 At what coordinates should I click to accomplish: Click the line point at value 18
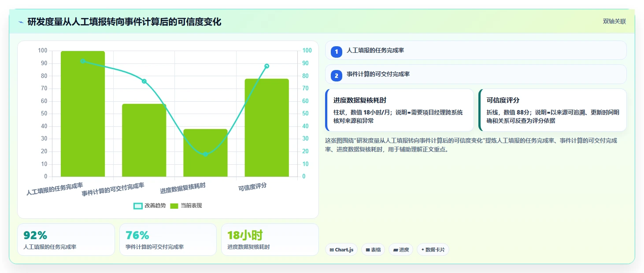205,154
